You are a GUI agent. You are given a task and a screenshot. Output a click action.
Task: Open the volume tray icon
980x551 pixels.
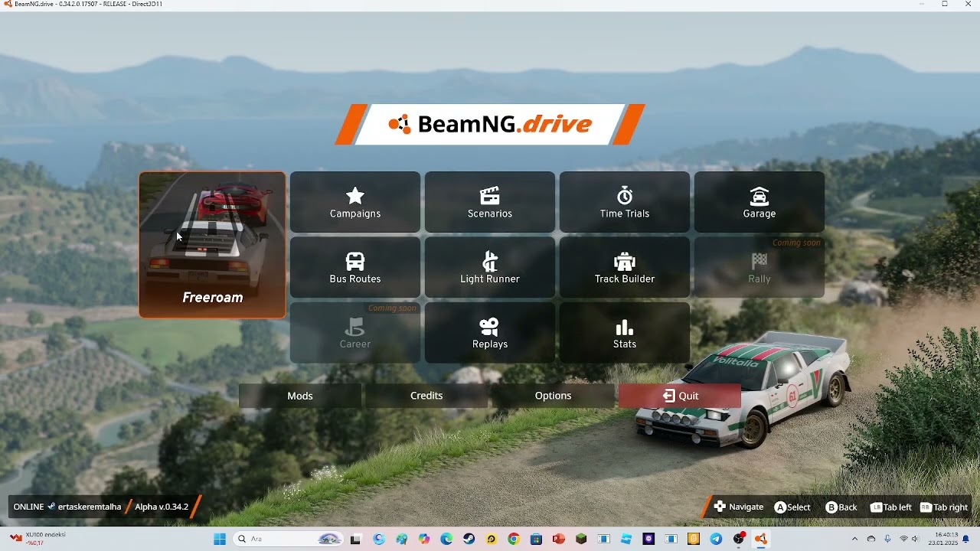pos(915,539)
